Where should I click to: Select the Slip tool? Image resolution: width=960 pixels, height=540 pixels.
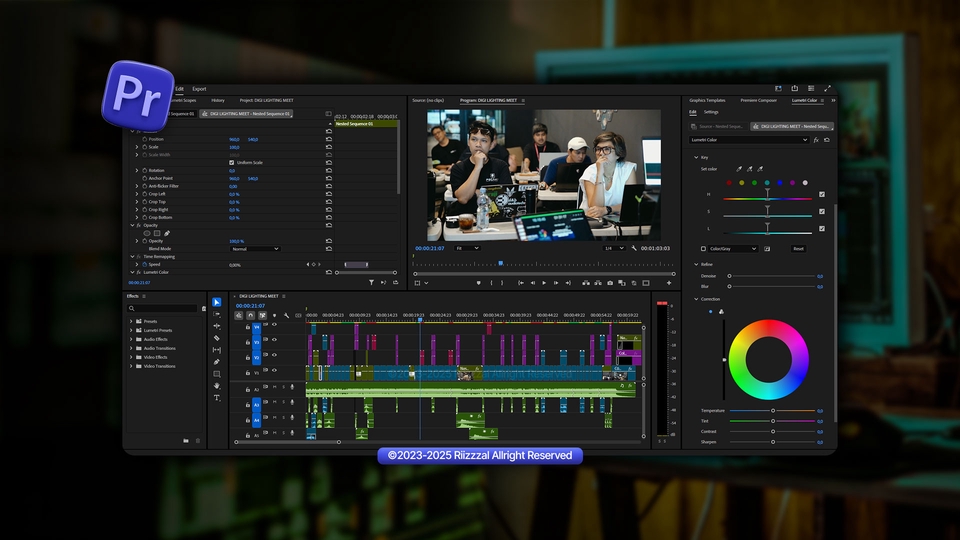click(x=217, y=350)
